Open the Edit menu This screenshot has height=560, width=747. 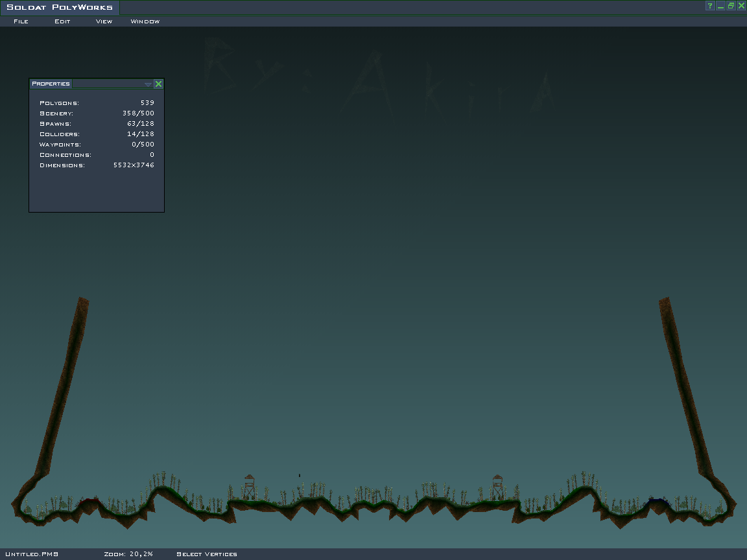(x=62, y=21)
